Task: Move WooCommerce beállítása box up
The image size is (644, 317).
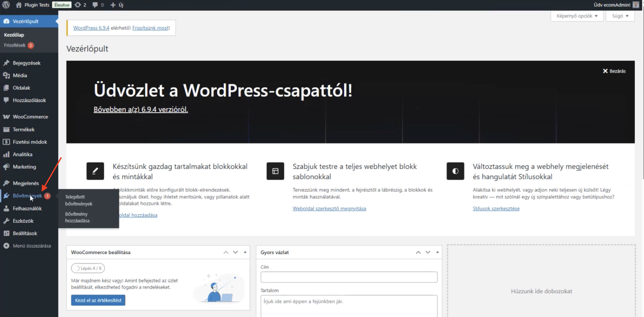Action: 226,252
